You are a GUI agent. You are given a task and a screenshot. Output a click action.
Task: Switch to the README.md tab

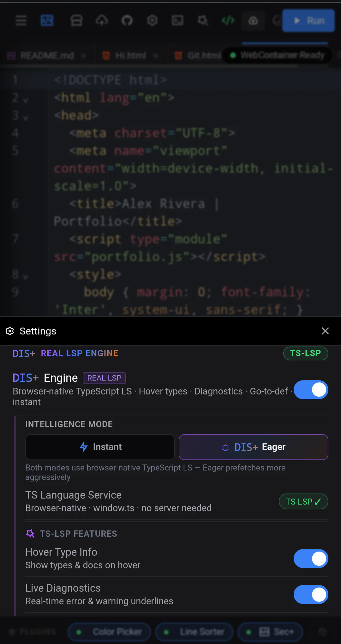pos(47,56)
